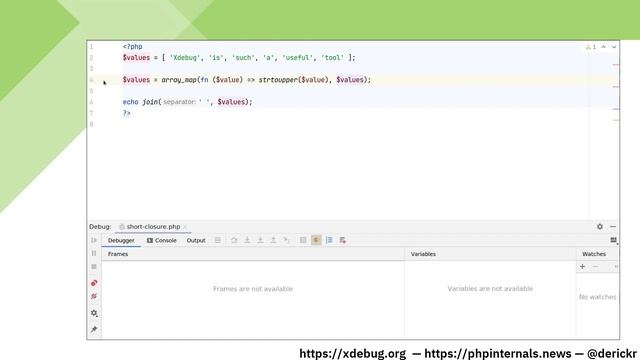
Task: Click the Force Step Into icon
Action: [x=260, y=240]
